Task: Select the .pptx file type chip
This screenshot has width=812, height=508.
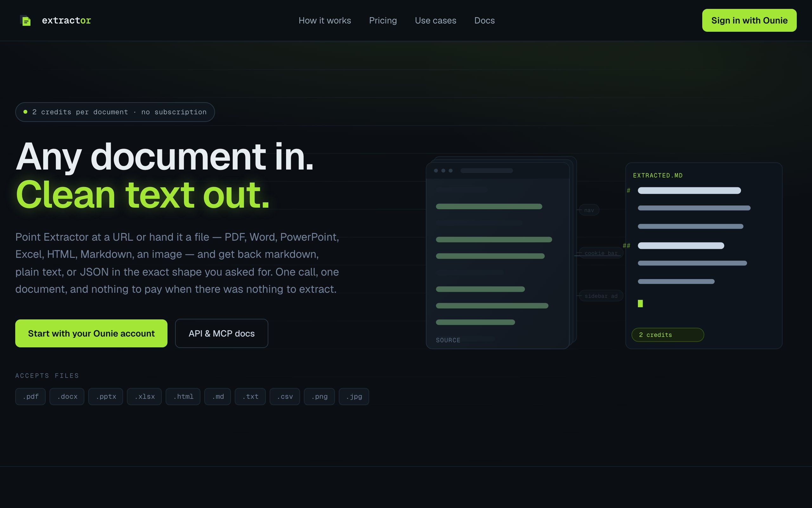Action: (x=106, y=397)
